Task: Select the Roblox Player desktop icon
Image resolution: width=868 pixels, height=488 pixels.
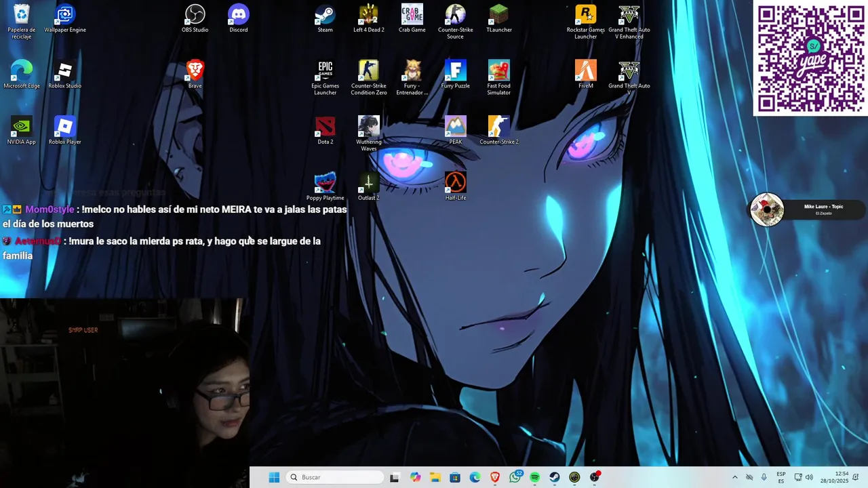Action: pyautogui.click(x=65, y=131)
